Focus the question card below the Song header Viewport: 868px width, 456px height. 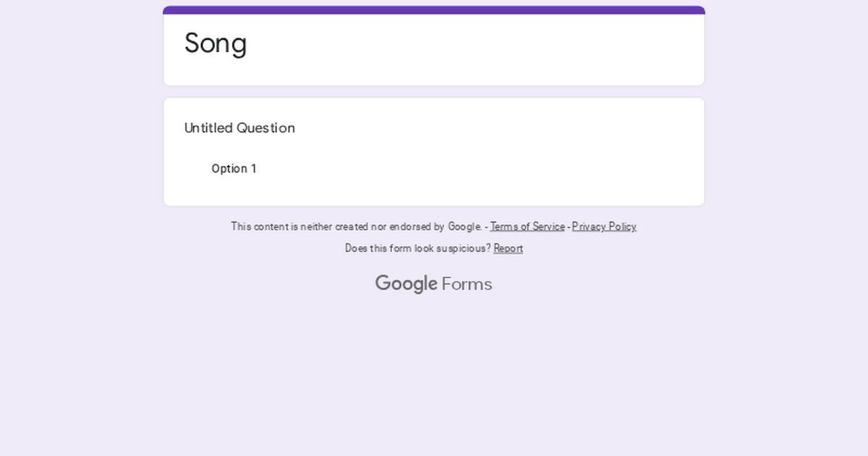(x=434, y=152)
